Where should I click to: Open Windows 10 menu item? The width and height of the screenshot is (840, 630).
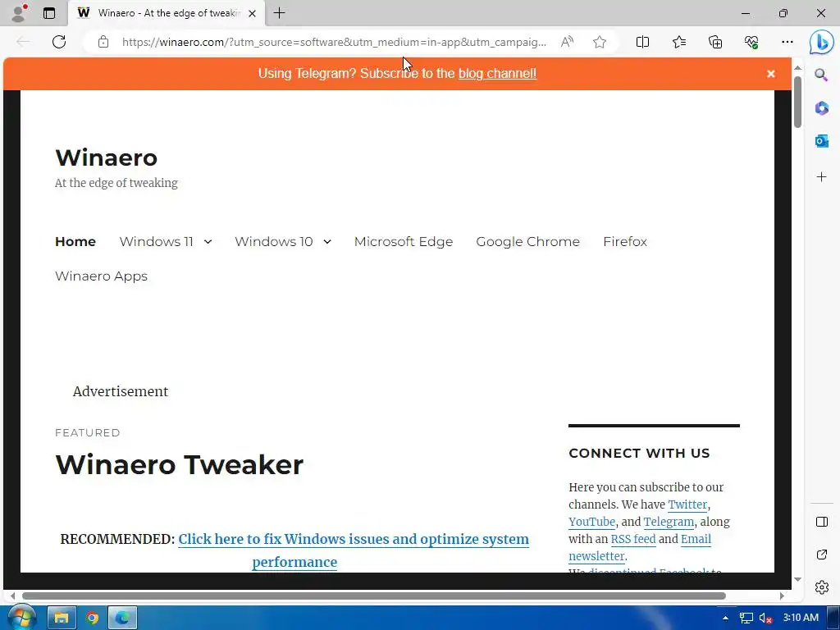pyautogui.click(x=274, y=242)
